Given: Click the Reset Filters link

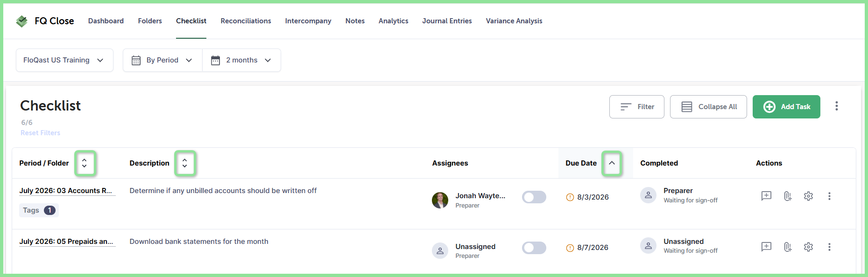Looking at the screenshot, I should pyautogui.click(x=40, y=133).
